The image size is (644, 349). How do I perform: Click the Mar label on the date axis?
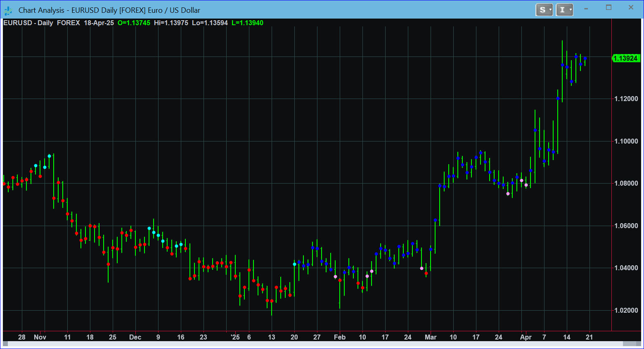431,337
